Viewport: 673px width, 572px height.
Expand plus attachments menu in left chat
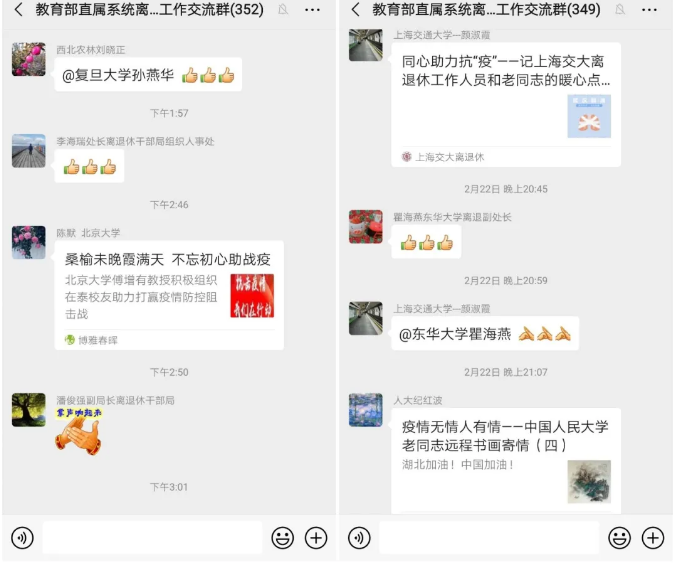click(x=316, y=538)
